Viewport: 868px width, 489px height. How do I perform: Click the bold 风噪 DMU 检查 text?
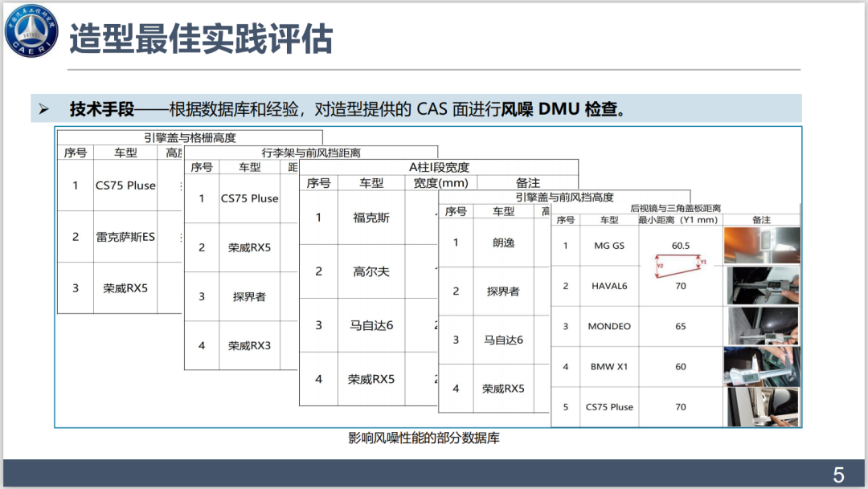click(563, 109)
